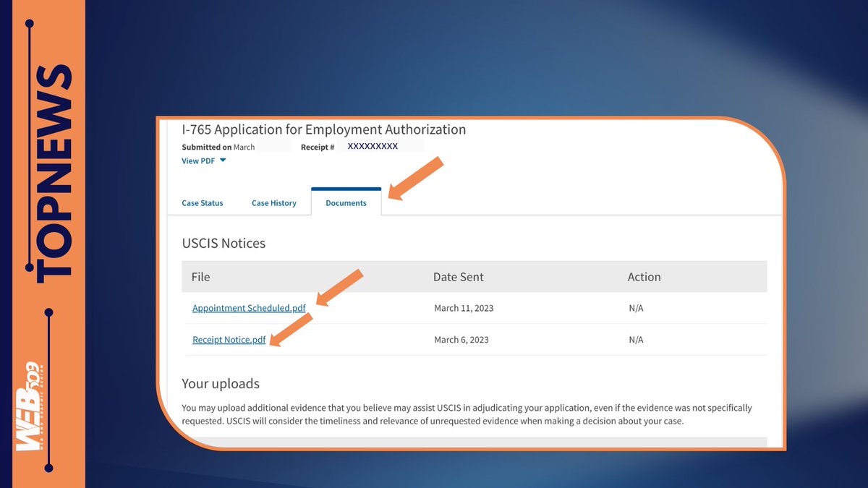868x488 pixels.
Task: Click N/A in the Receipt Notice row
Action: (x=636, y=340)
